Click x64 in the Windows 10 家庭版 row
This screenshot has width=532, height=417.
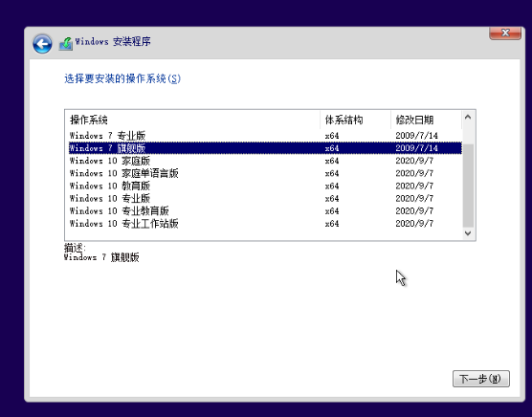[x=332, y=161]
